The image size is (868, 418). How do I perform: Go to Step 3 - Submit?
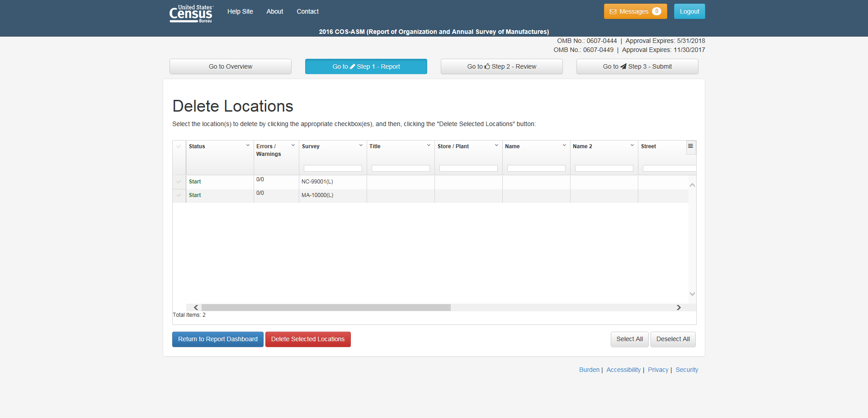[x=637, y=66]
